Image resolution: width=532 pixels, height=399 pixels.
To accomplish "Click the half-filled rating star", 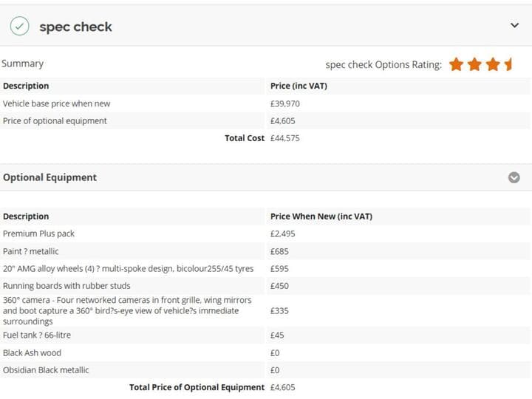I will pyautogui.click(x=508, y=64).
